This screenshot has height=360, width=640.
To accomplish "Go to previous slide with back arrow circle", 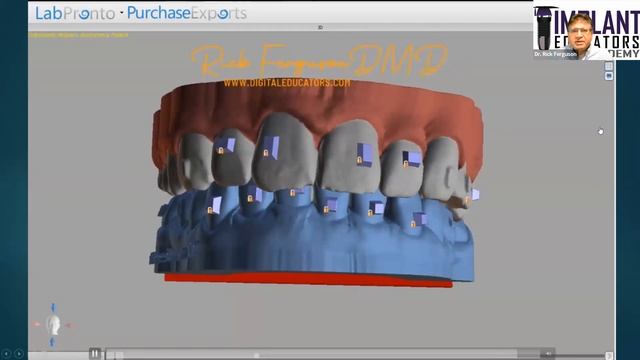I will coord(7,353).
